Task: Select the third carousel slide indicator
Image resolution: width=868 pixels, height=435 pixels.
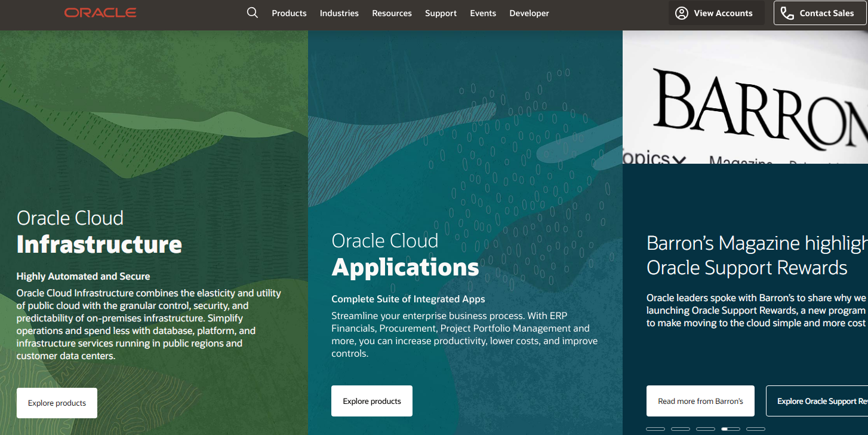Action: [706, 429]
